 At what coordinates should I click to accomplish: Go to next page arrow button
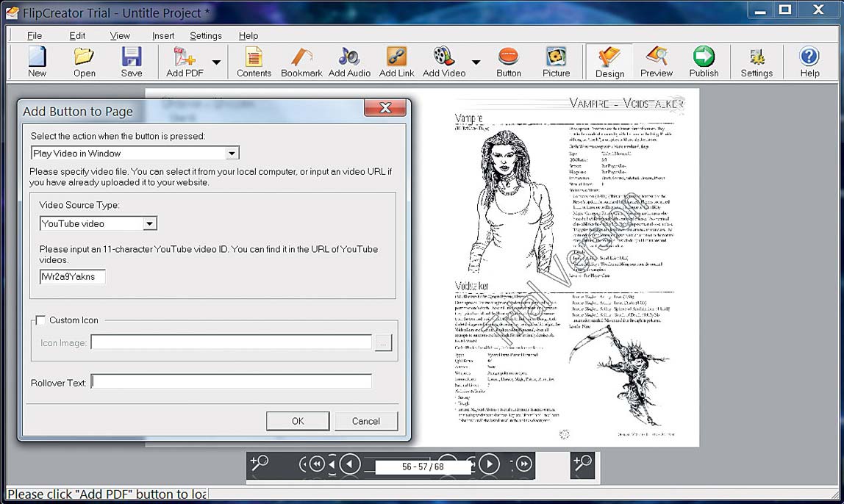tap(490, 464)
